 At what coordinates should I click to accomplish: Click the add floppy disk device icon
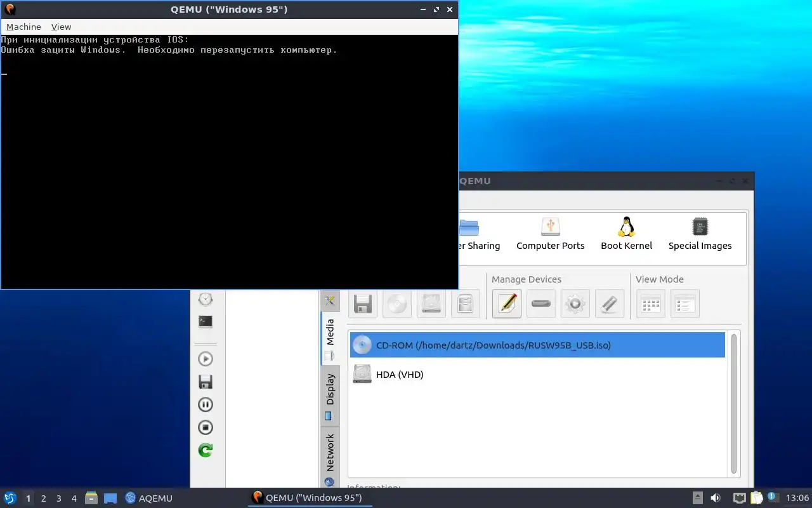(x=363, y=304)
